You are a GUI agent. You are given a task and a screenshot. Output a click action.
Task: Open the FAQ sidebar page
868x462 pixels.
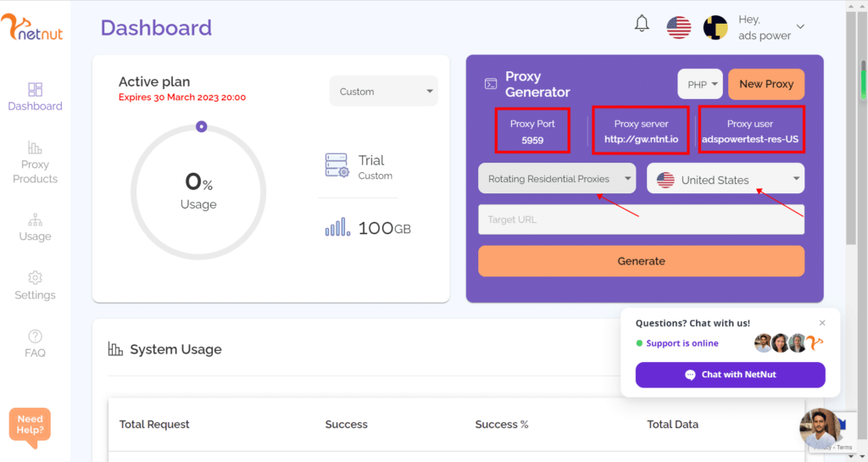pos(35,343)
